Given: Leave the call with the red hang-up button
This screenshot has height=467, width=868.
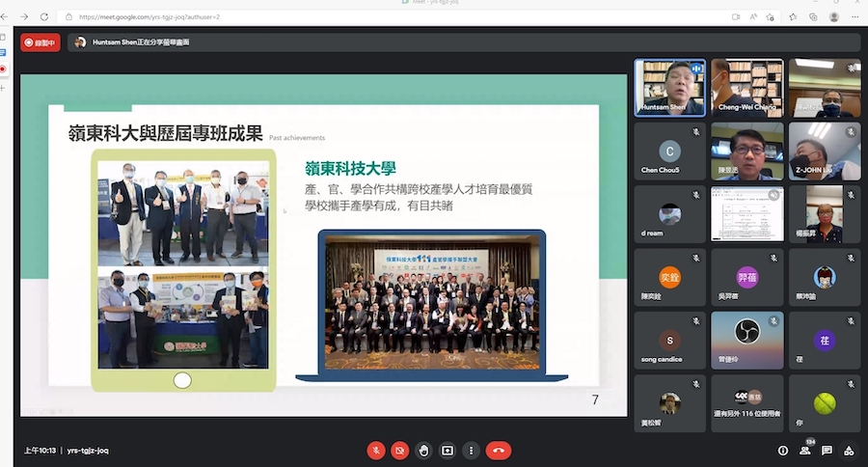Looking at the screenshot, I should click(x=499, y=451).
